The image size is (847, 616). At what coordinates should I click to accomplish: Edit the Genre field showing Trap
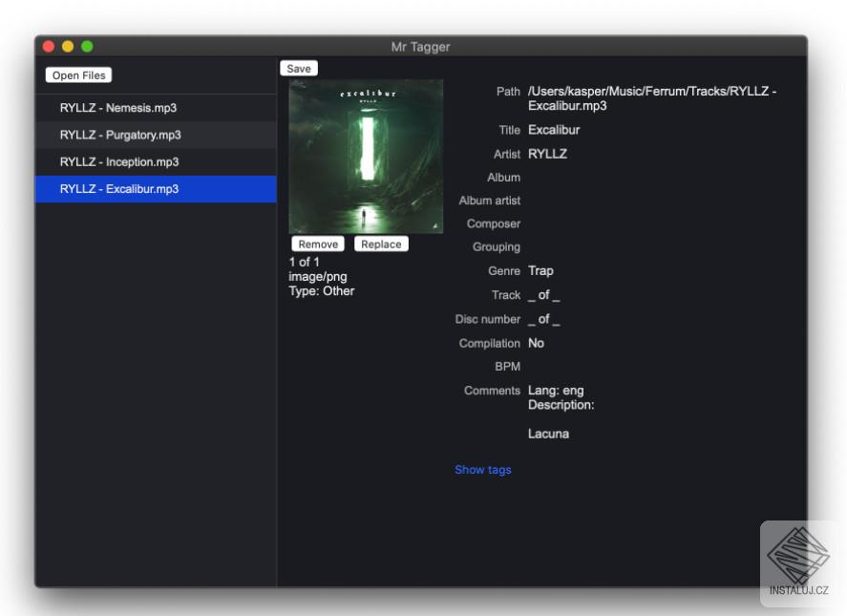[x=540, y=271]
